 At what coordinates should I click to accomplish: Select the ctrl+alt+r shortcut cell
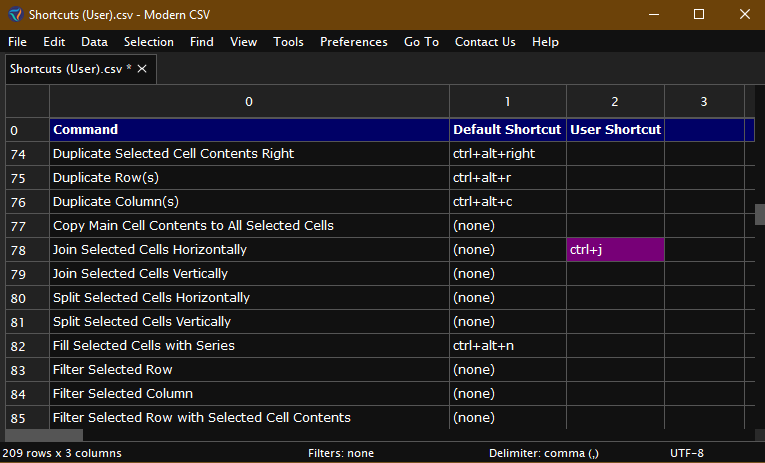[x=507, y=178]
